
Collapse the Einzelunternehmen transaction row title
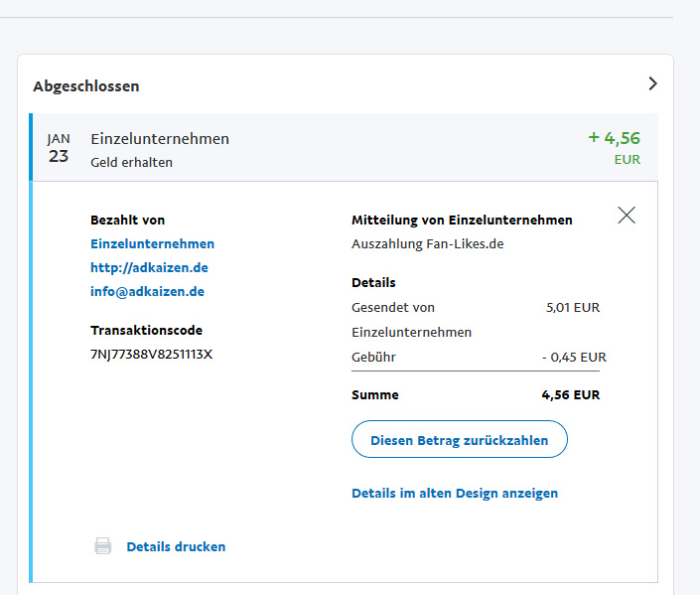coord(160,139)
